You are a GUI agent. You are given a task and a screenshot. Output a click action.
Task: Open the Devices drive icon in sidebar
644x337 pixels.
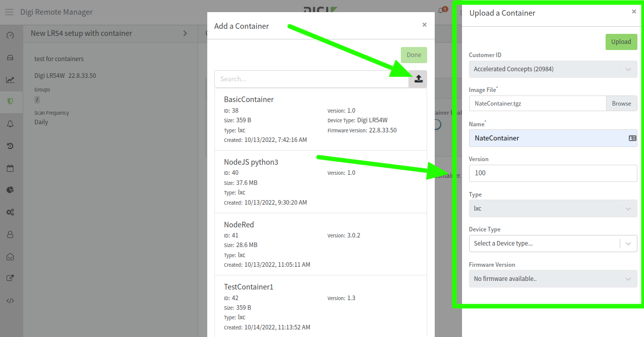[x=10, y=58]
